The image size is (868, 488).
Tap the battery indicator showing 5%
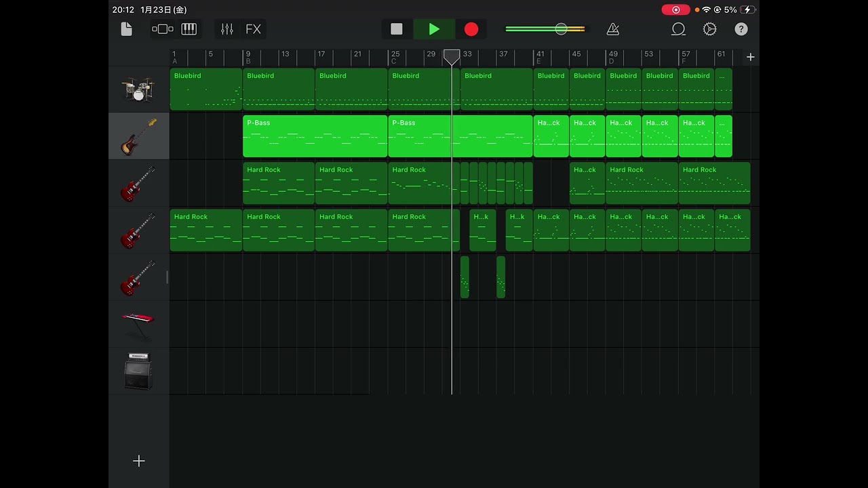pyautogui.click(x=748, y=9)
